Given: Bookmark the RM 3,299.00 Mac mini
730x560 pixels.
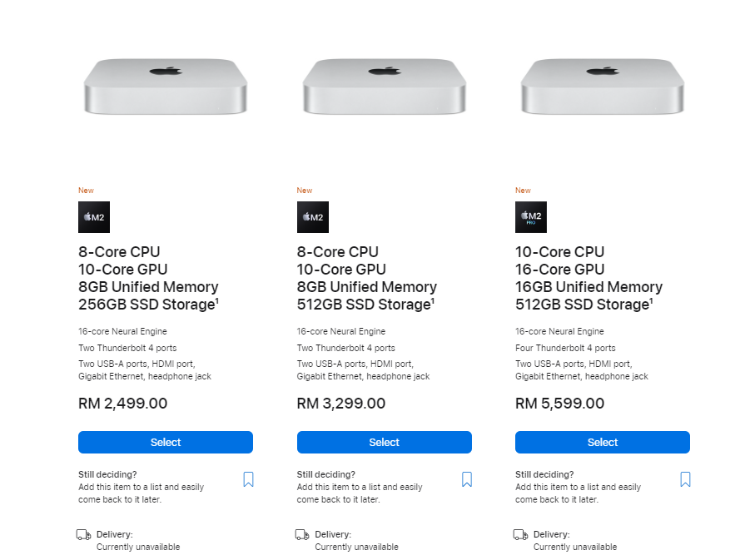Looking at the screenshot, I should [x=467, y=479].
